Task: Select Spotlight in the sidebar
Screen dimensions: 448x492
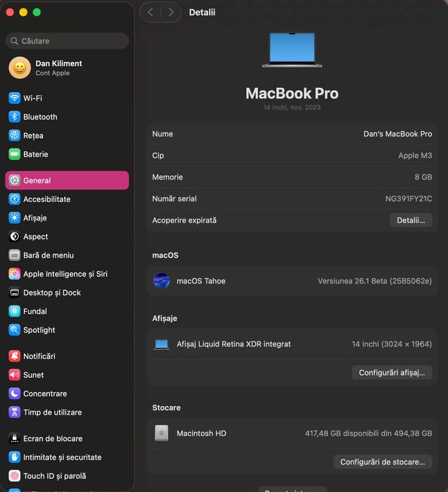Action: click(x=67, y=330)
